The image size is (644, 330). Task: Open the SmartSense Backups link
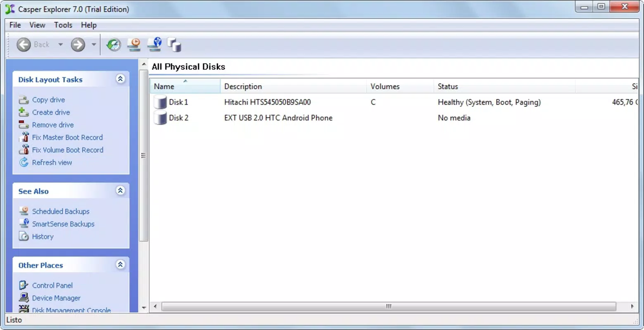point(63,224)
